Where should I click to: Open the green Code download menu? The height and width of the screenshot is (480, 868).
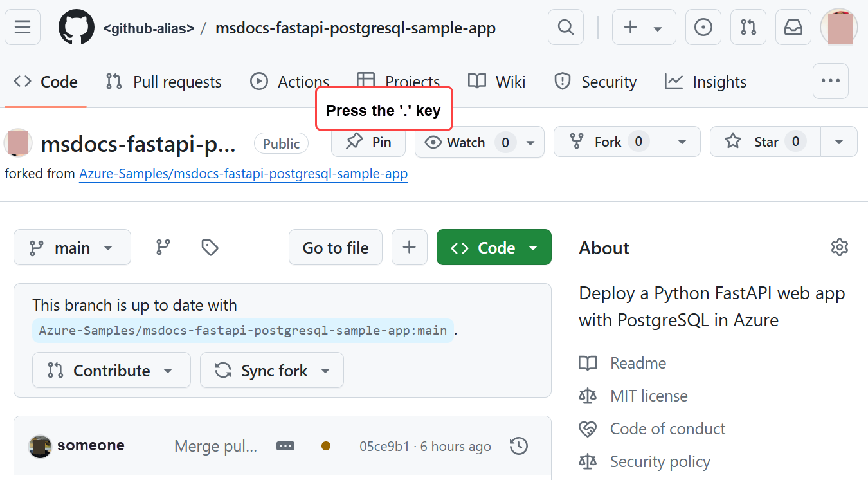click(493, 247)
